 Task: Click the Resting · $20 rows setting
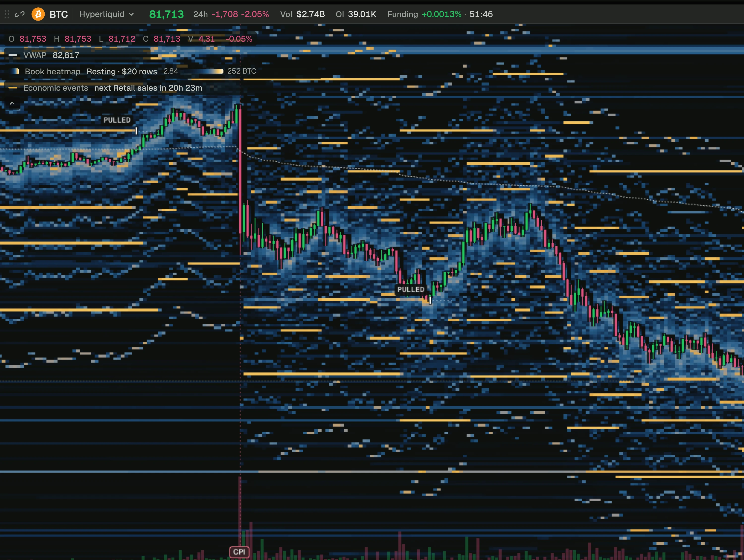click(x=122, y=72)
